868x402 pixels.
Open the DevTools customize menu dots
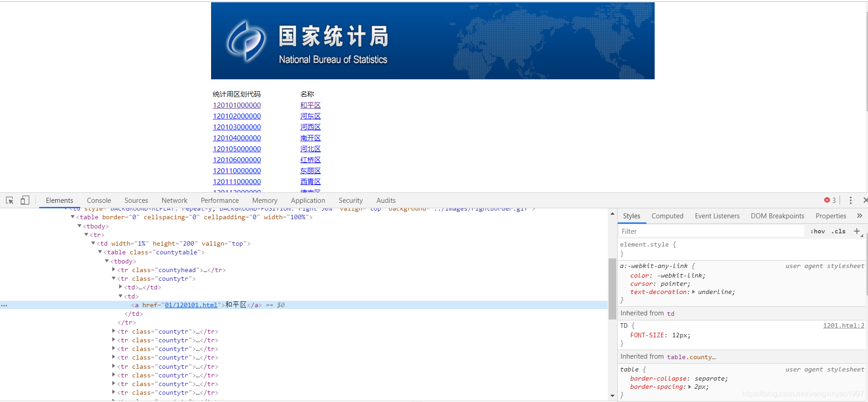click(850, 201)
